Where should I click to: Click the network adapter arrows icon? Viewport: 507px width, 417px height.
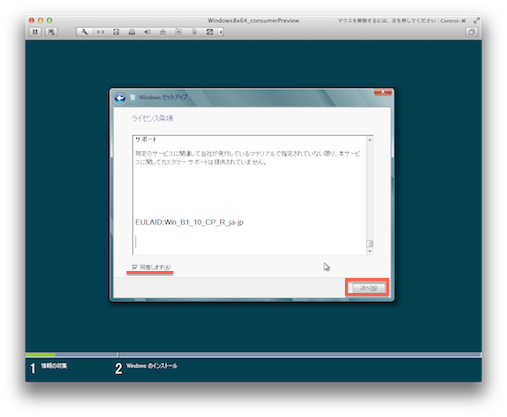click(x=100, y=32)
